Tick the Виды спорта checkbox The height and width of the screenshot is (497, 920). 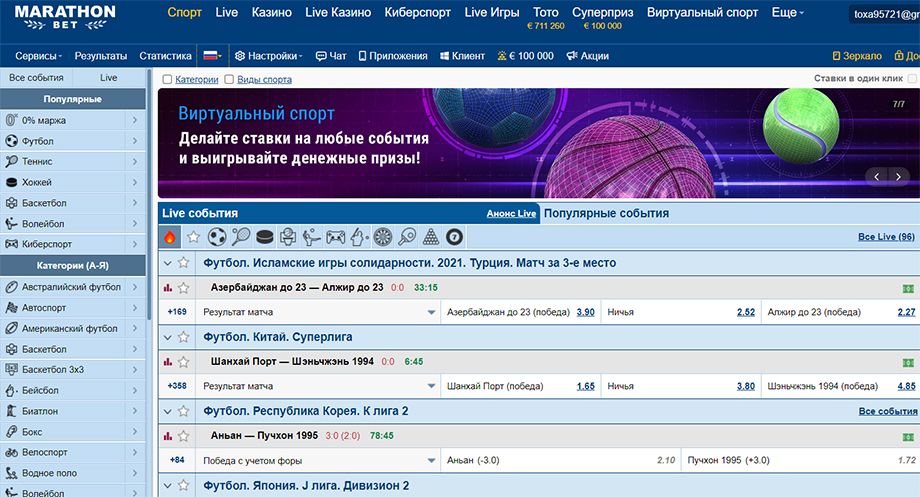click(x=229, y=78)
